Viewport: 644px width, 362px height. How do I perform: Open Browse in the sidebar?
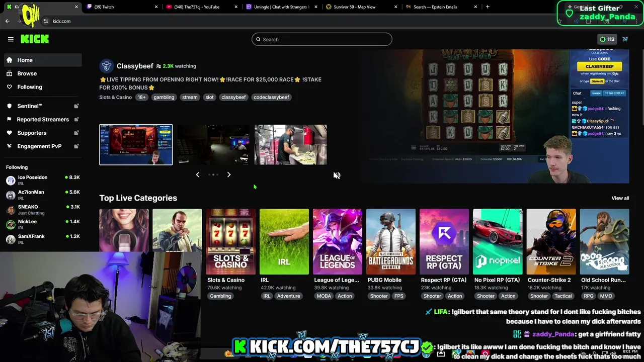pyautogui.click(x=43, y=73)
